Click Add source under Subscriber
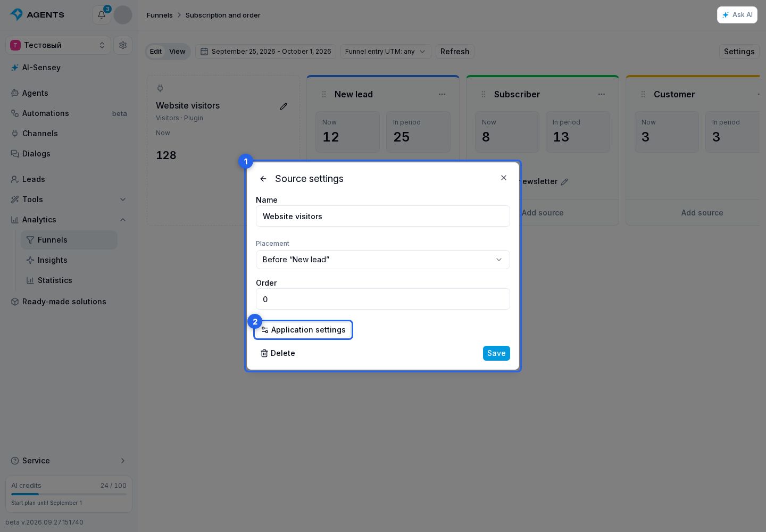 coord(543,213)
